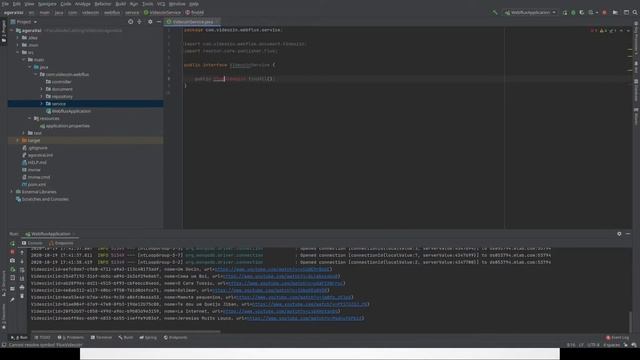Collapse the src folder in the project tree
This screenshot has height=360, width=640.
(x=18, y=52)
